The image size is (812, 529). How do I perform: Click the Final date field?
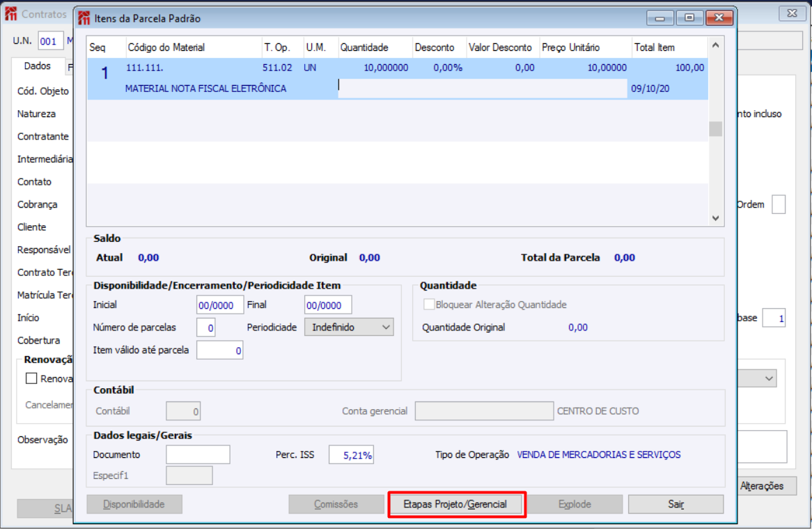pos(328,305)
